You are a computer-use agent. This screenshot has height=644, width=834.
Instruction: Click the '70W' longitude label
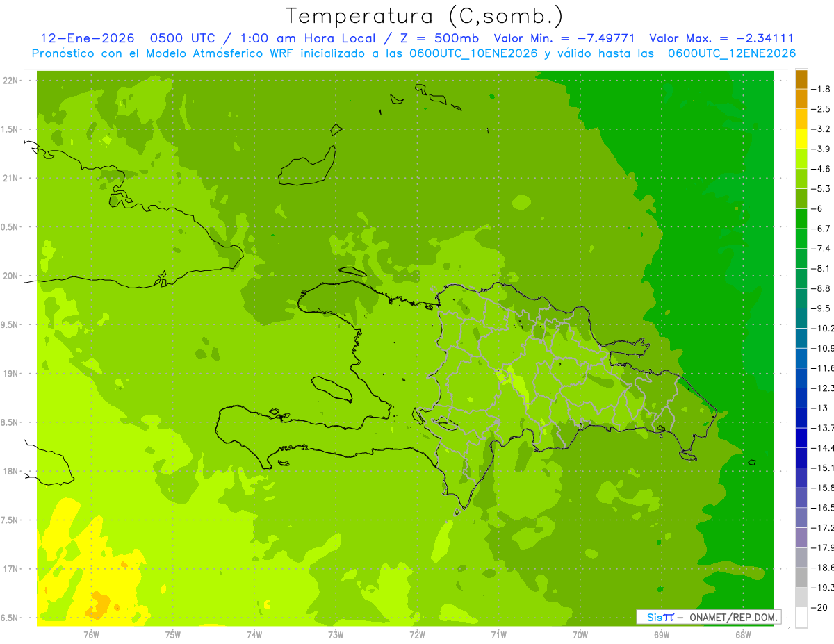[580, 635]
